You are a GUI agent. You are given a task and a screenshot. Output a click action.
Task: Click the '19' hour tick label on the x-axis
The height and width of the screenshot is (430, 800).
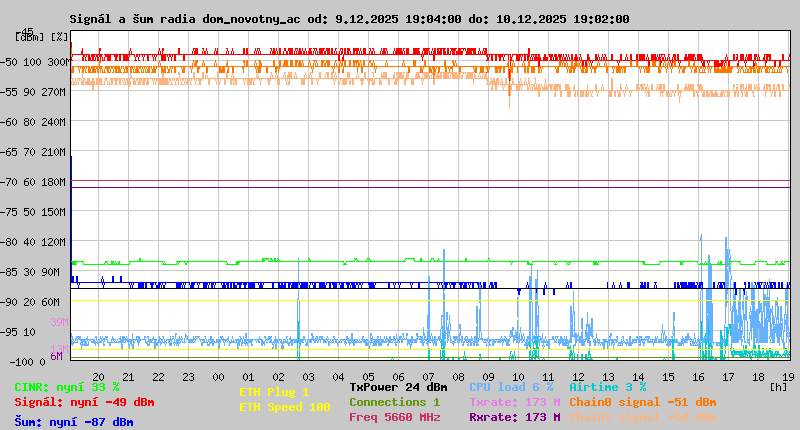point(788,377)
